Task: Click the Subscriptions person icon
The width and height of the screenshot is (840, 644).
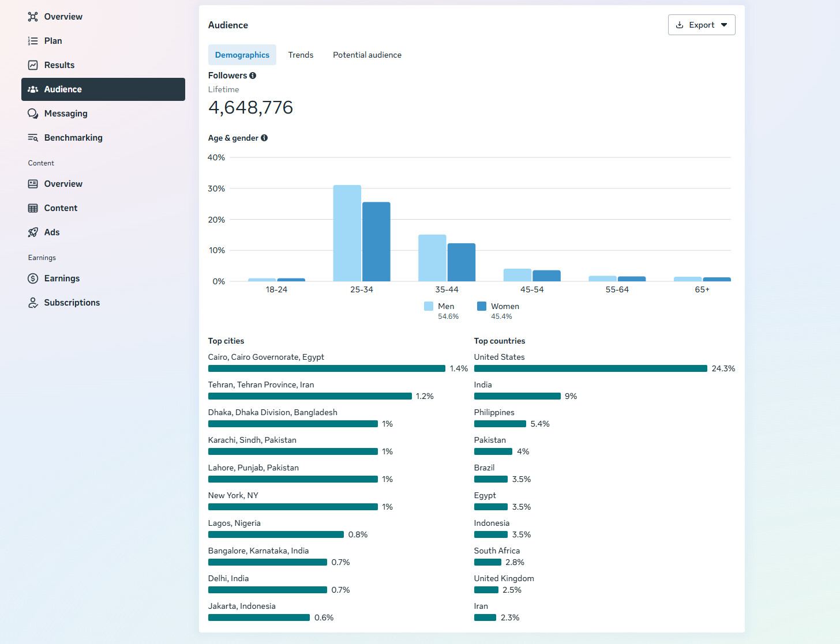Action: 33,303
